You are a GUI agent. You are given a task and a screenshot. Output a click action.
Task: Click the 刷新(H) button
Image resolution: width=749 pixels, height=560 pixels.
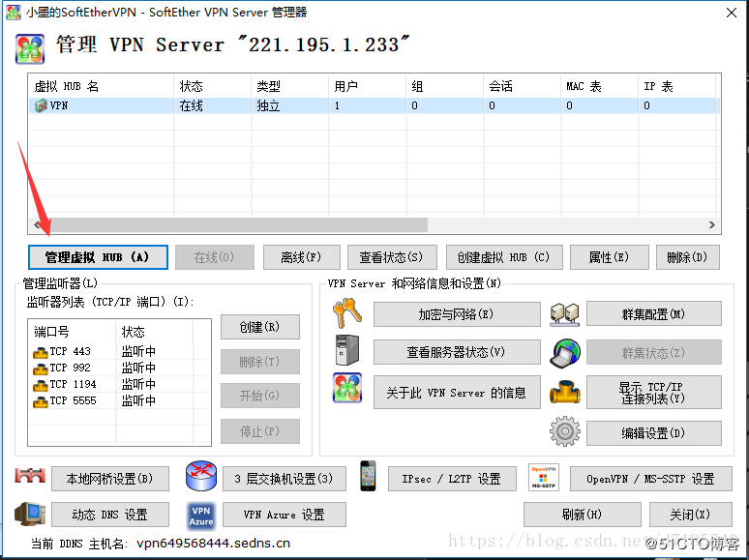(582, 515)
